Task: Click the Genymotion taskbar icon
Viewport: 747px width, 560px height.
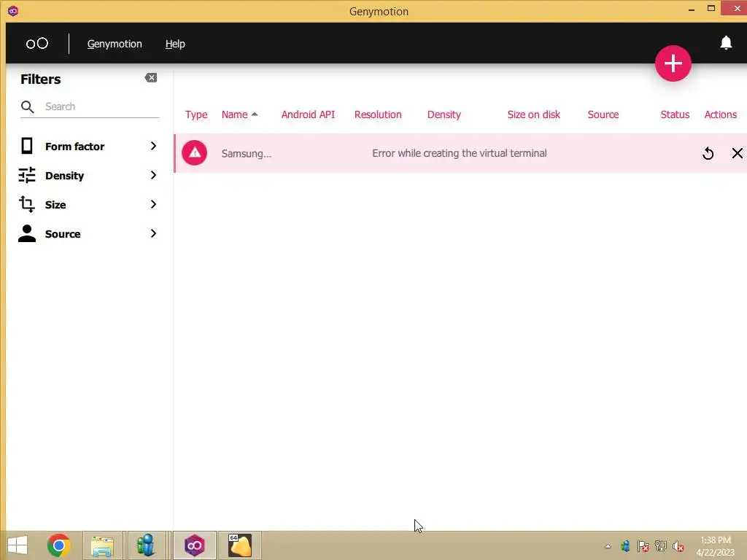Action: (x=194, y=545)
